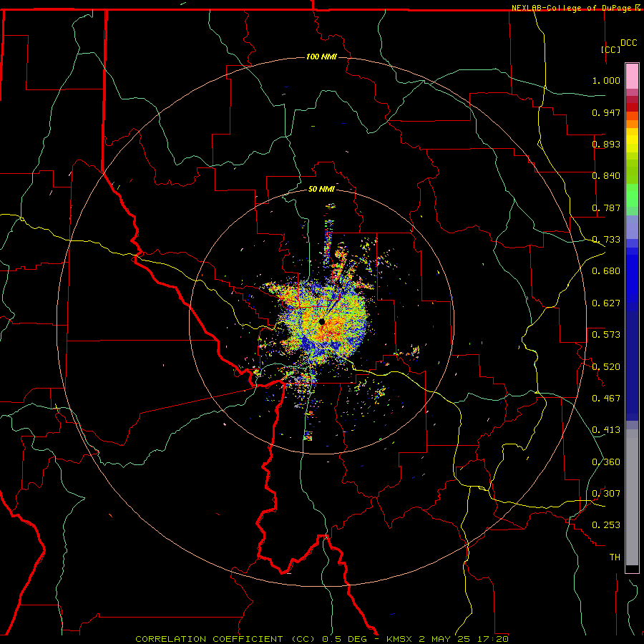The width and height of the screenshot is (644, 644).
Task: Click the 0.520 color scale value
Action: tap(606, 367)
